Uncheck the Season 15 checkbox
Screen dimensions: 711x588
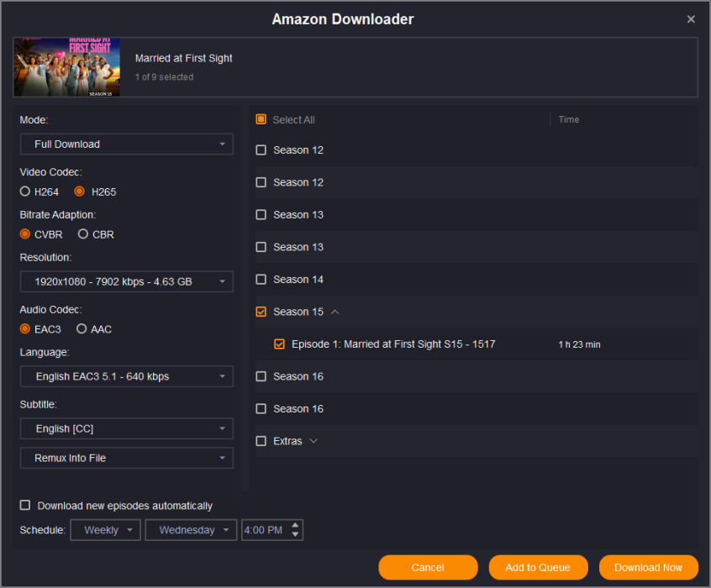pyautogui.click(x=261, y=312)
